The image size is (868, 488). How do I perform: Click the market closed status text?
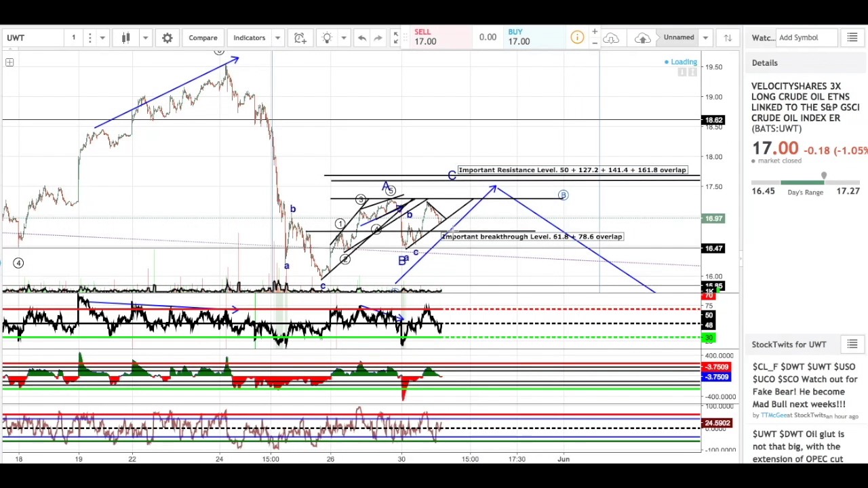pos(779,161)
